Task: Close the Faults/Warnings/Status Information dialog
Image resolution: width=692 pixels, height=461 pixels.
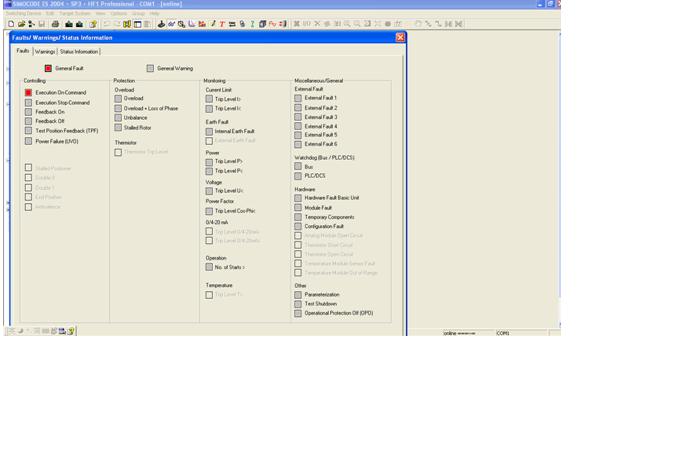Action: click(x=400, y=37)
